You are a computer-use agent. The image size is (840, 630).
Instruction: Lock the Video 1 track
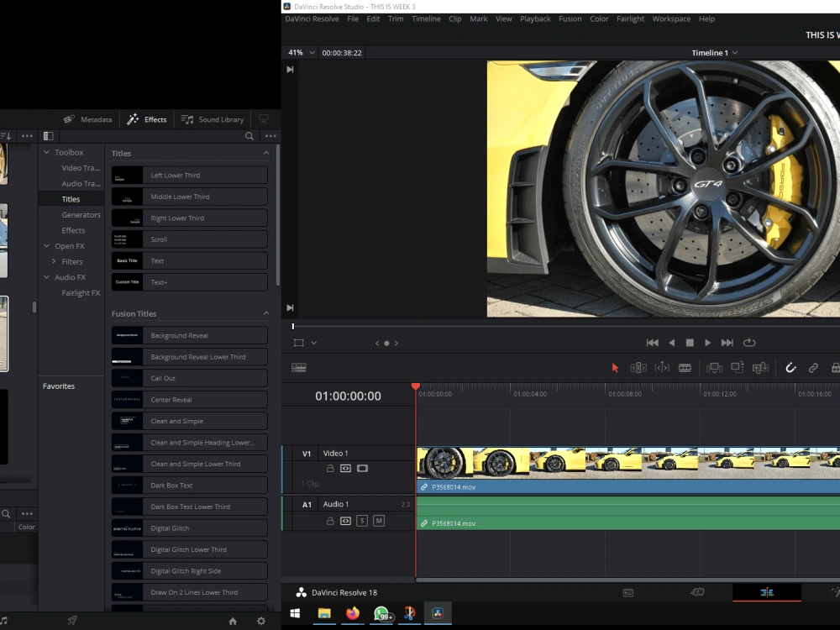click(x=330, y=468)
